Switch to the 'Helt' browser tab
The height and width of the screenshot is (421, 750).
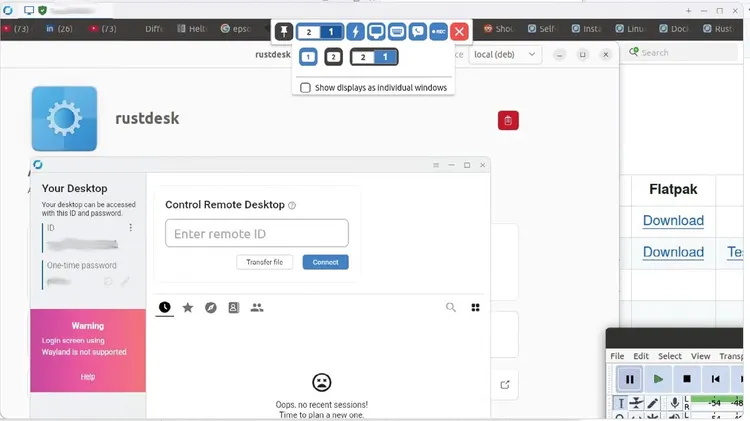(191, 29)
